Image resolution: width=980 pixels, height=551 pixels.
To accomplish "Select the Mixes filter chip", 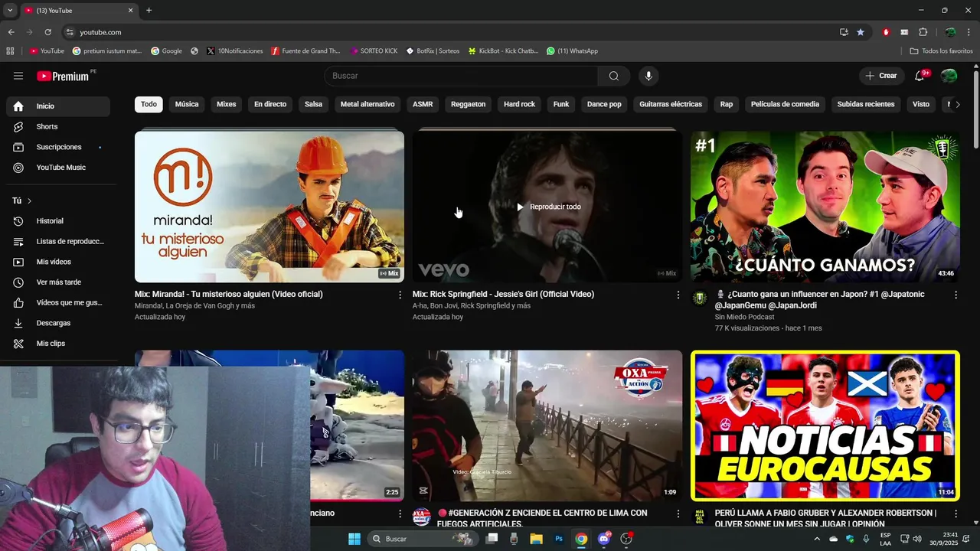I will 227,104.
